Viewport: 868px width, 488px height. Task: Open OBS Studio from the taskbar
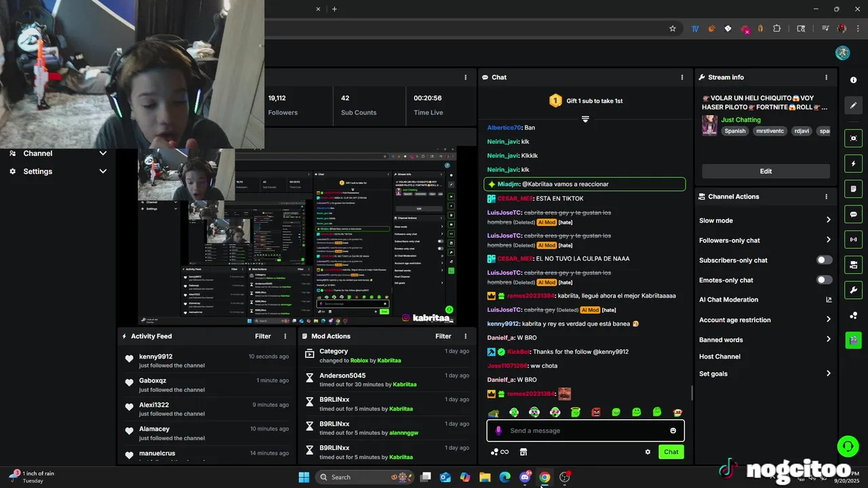[x=564, y=477]
